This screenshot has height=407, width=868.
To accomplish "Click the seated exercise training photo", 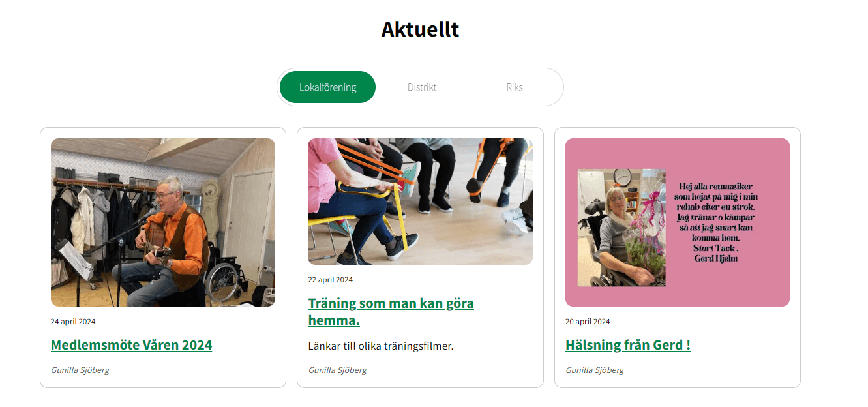I will (x=420, y=202).
